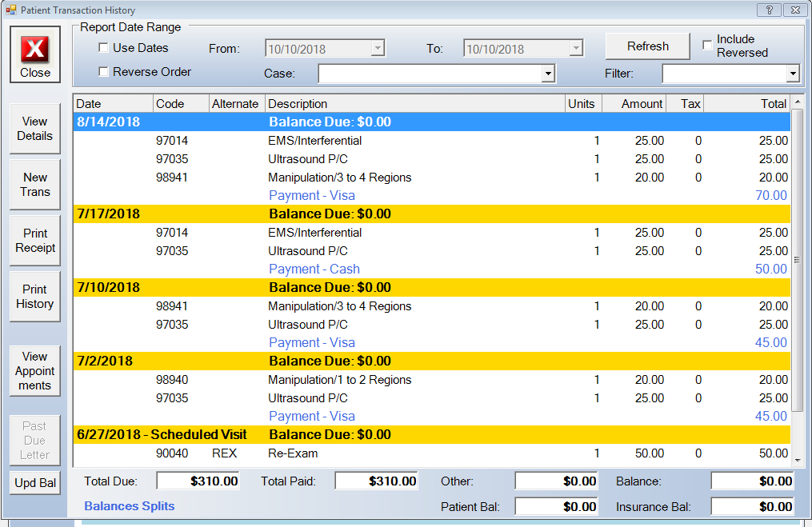The width and height of the screenshot is (812, 527).
Task: Click the Description column header
Action: pyautogui.click(x=415, y=103)
